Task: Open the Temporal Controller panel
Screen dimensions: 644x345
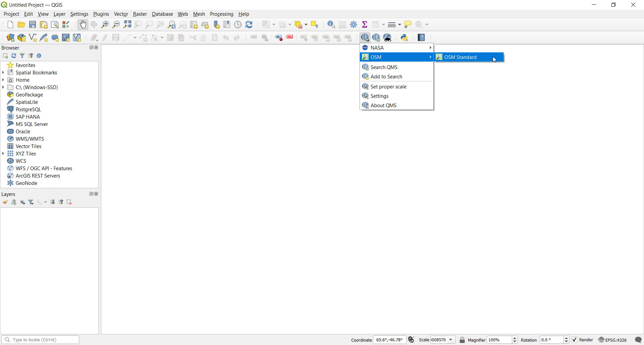Action: coord(238,24)
